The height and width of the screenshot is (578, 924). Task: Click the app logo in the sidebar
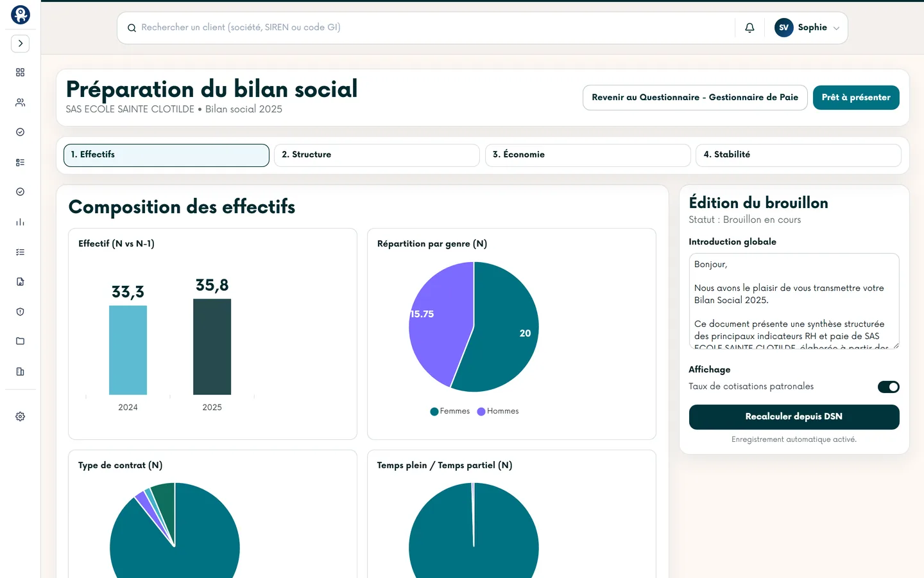pos(21,15)
